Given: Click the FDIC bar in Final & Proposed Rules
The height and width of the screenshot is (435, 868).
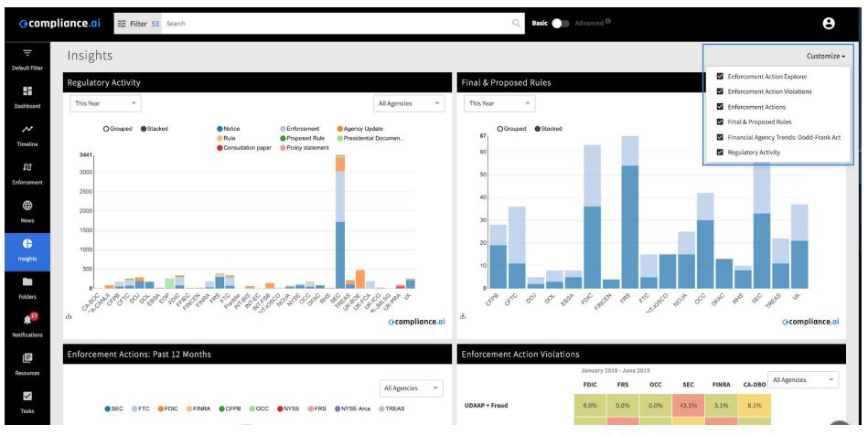Looking at the screenshot, I should pyautogui.click(x=593, y=217).
